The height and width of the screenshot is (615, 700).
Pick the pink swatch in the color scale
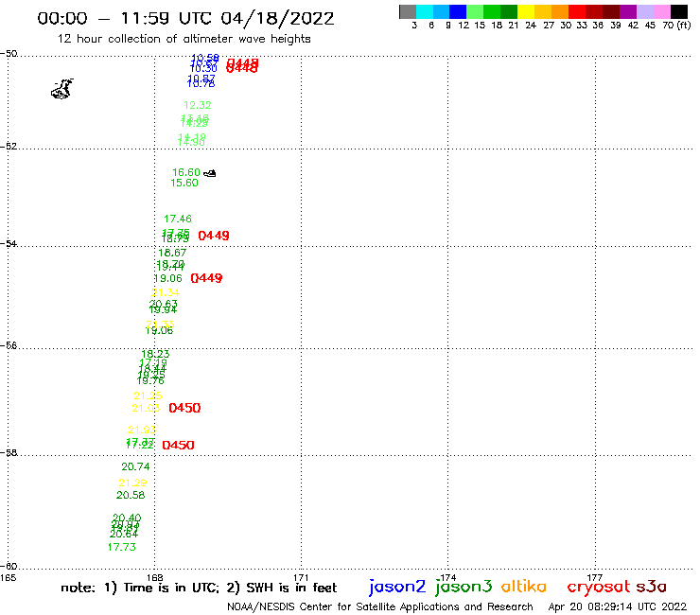coord(661,11)
